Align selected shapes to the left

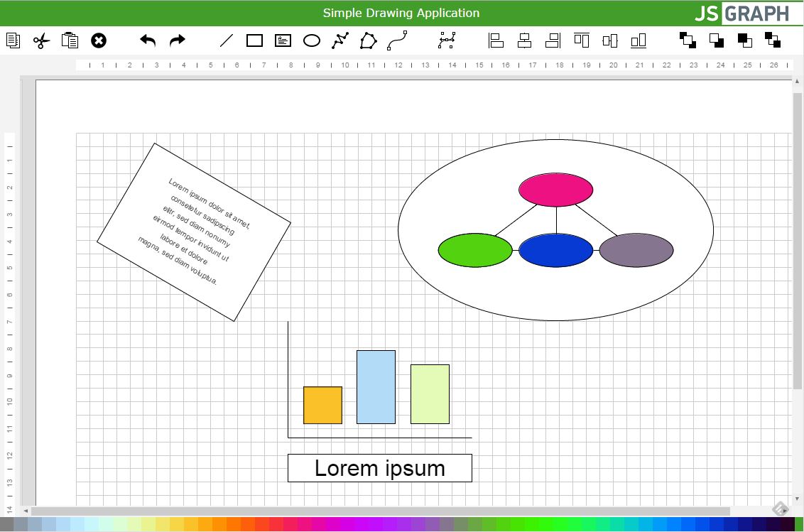point(496,40)
